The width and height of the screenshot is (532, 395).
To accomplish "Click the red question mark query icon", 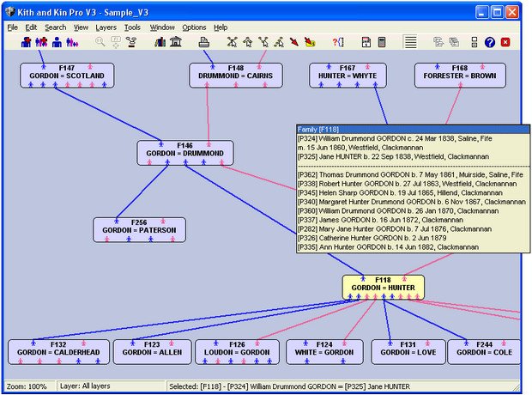I will (338, 42).
